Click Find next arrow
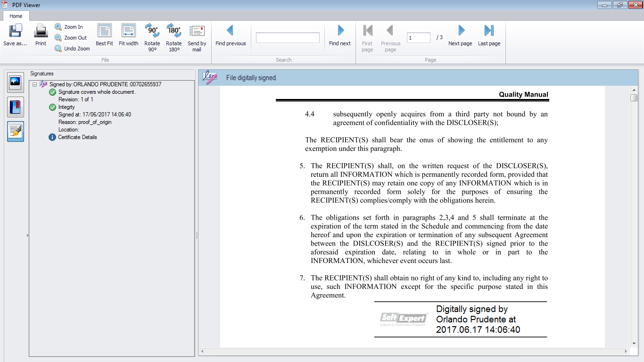644x362 pixels. coord(340,30)
